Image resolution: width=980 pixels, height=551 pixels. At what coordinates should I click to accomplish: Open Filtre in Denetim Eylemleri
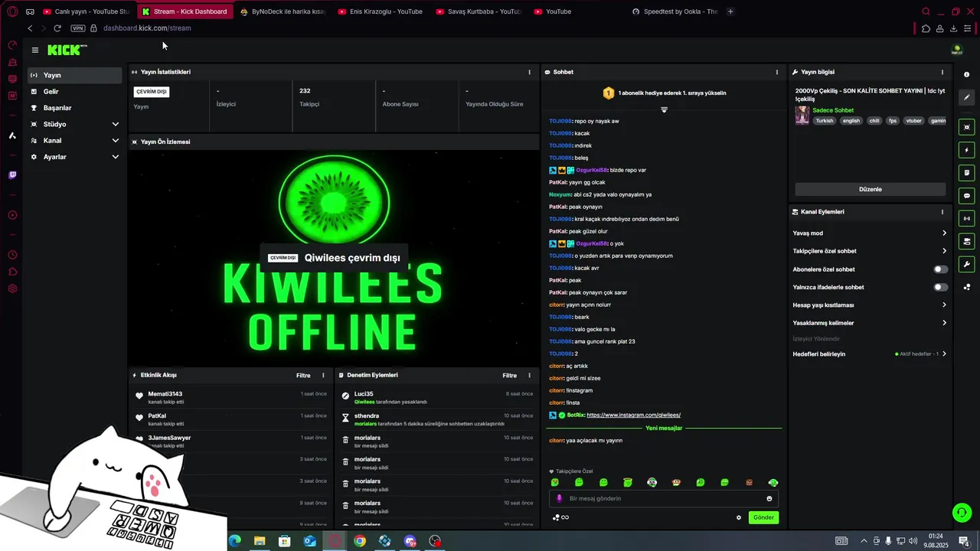(509, 376)
